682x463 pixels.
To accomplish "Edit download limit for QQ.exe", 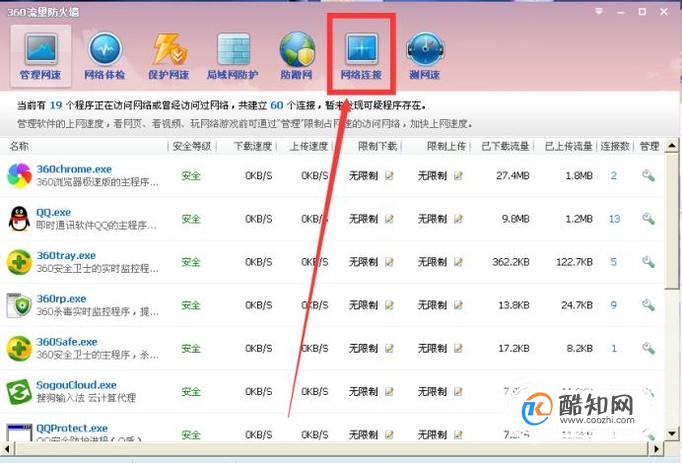I will tap(389, 219).
